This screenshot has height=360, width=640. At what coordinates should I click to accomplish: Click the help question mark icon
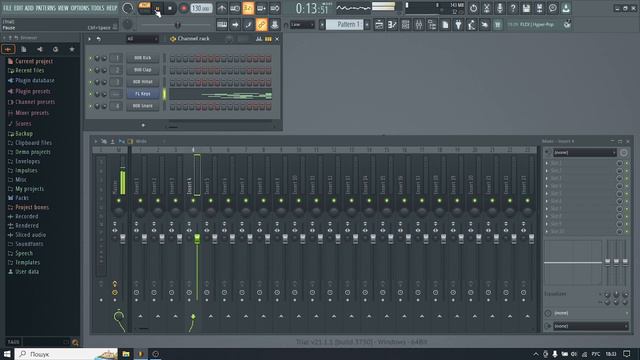513,8
